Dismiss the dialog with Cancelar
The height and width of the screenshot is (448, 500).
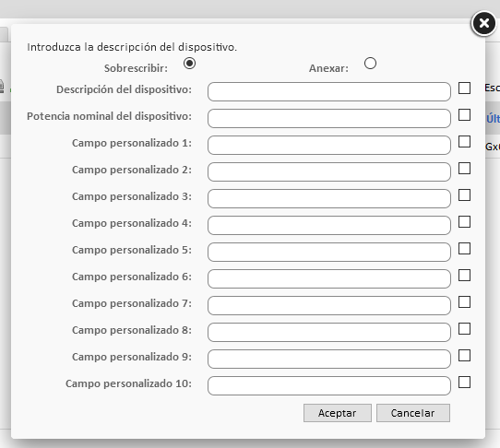(413, 413)
